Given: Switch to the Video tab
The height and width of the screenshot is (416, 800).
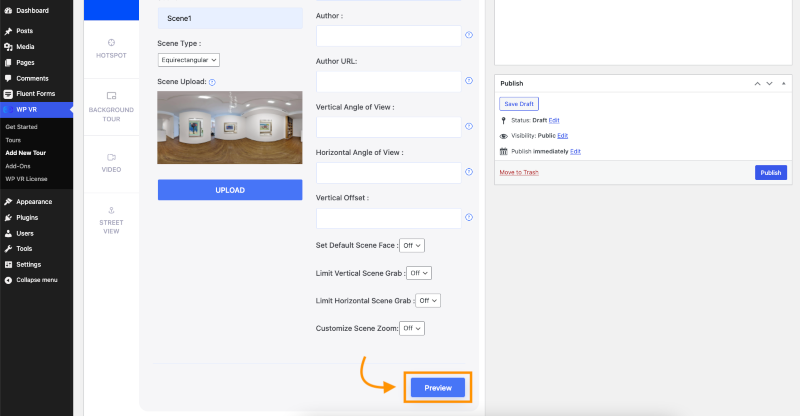Looking at the screenshot, I should tap(111, 163).
